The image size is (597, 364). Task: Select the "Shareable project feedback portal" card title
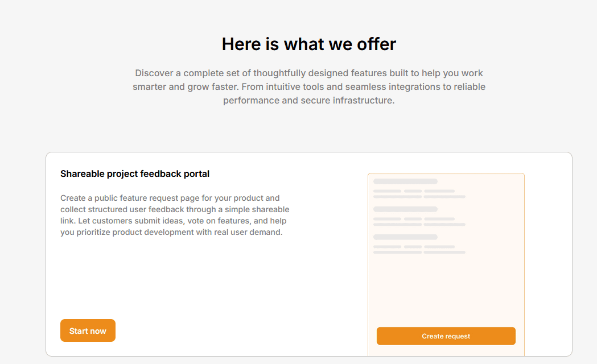pos(135,173)
